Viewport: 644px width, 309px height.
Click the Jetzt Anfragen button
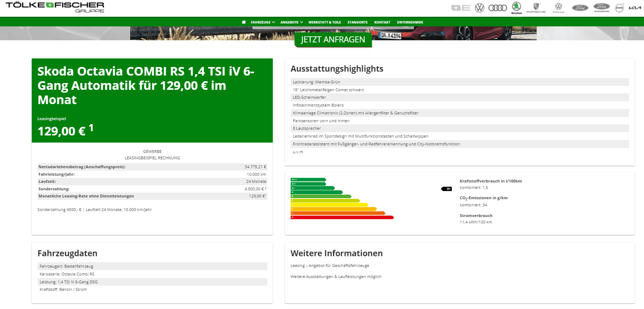click(333, 40)
